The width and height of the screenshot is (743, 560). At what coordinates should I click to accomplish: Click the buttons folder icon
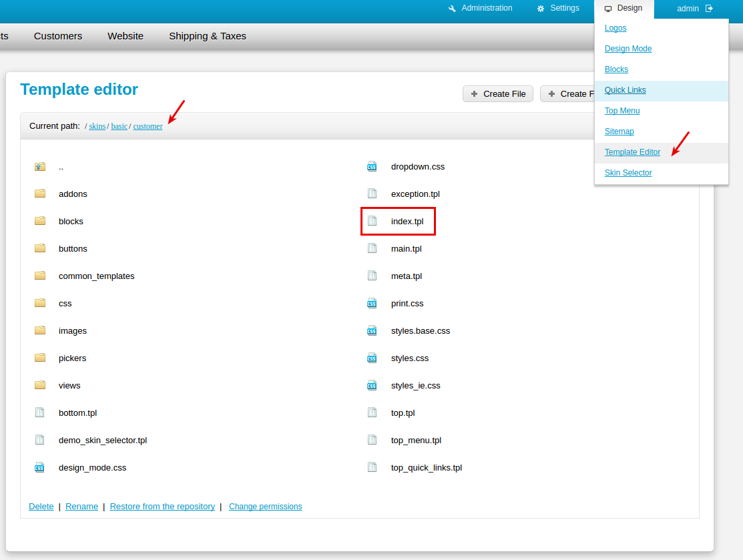(40, 248)
